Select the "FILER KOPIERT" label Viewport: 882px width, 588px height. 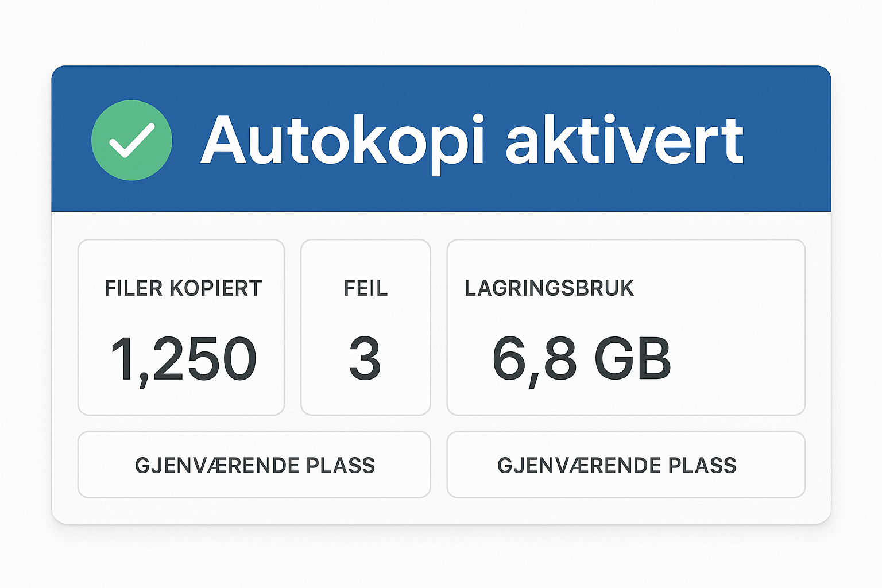click(183, 288)
